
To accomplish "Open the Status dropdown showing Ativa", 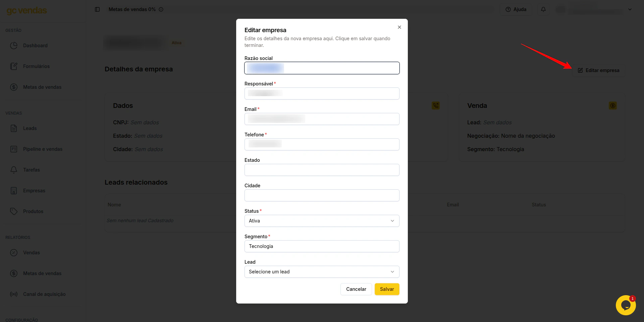I will pyautogui.click(x=322, y=221).
